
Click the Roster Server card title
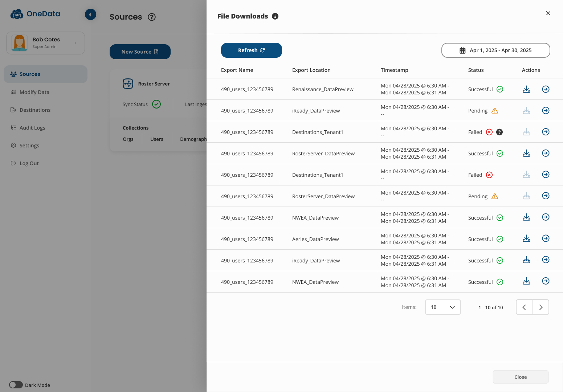[x=154, y=84]
